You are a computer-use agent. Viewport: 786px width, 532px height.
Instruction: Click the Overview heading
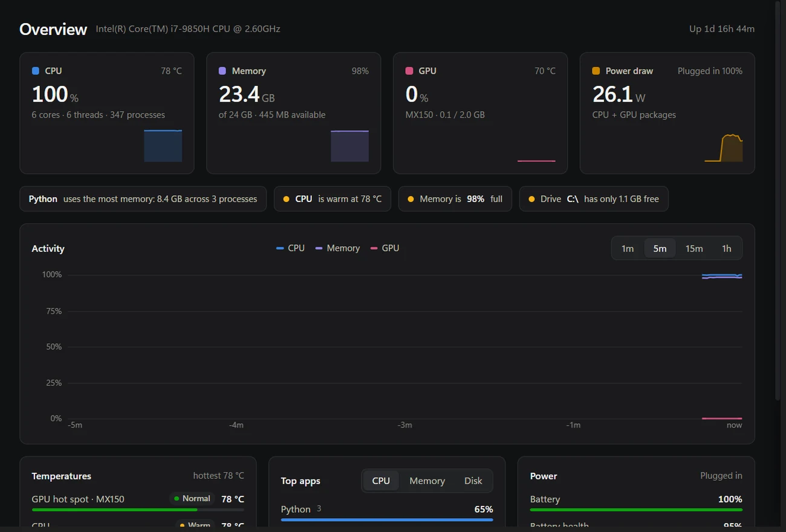tap(53, 29)
